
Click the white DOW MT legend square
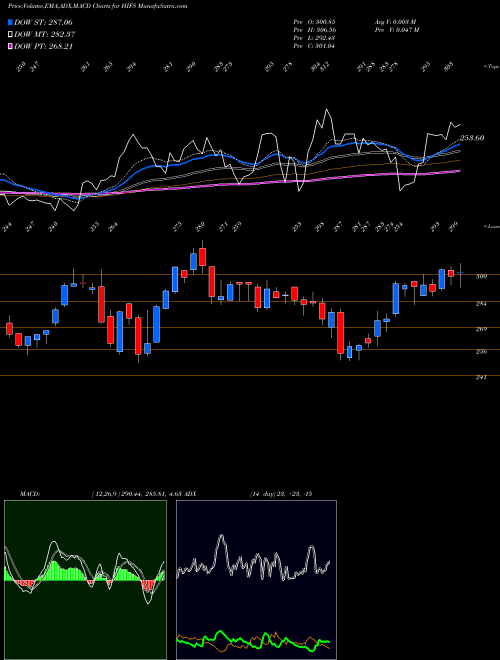point(10,35)
